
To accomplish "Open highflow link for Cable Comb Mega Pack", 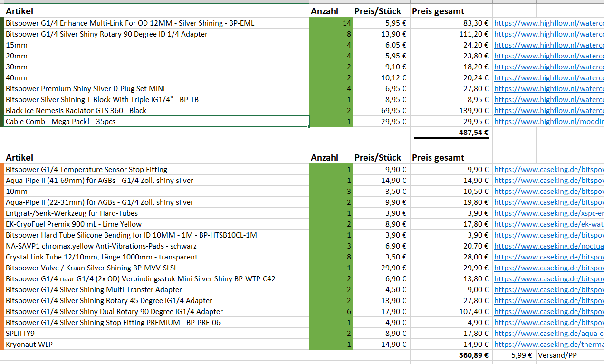I will pos(549,121).
